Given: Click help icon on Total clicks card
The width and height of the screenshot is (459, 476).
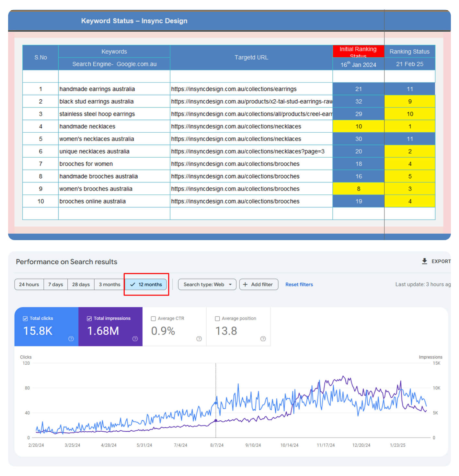Looking at the screenshot, I should click(71, 338).
